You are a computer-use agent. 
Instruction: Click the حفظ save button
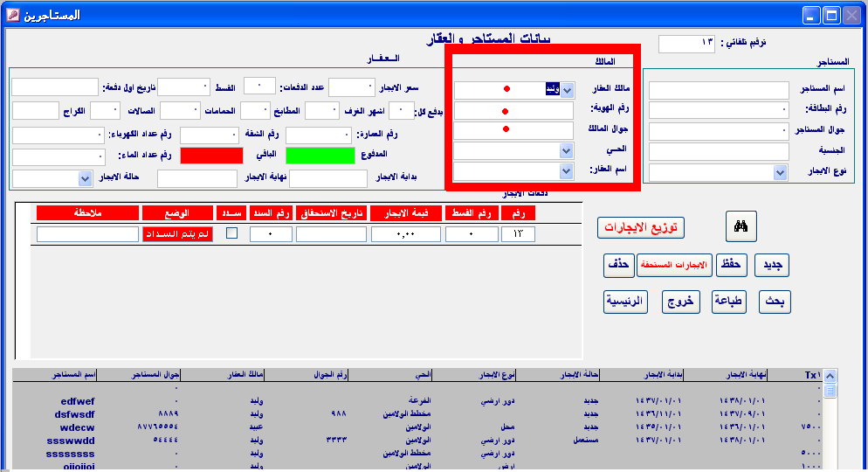[x=731, y=265]
